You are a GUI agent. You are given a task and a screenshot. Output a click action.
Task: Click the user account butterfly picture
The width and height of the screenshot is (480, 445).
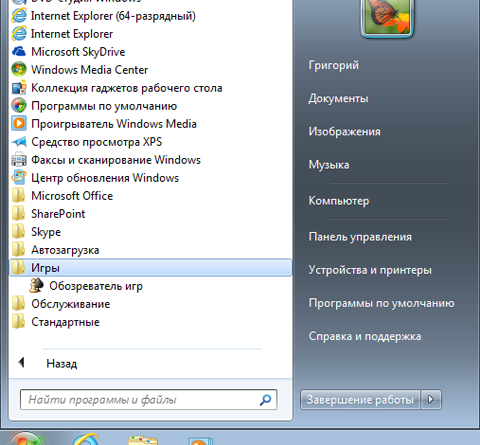[x=387, y=16]
